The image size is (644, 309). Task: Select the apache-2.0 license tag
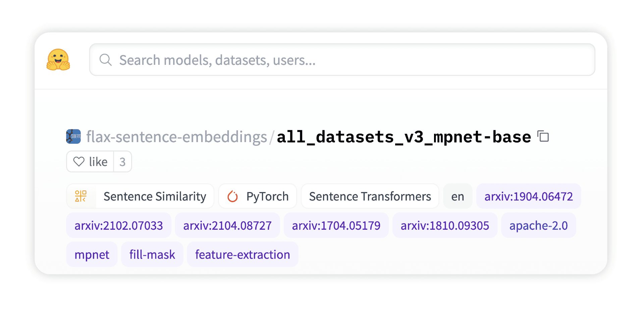[x=538, y=225]
